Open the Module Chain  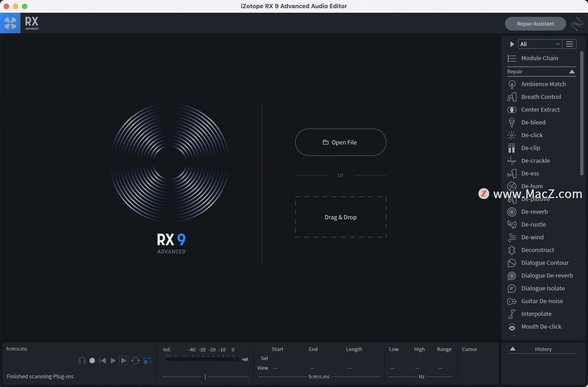click(x=539, y=58)
